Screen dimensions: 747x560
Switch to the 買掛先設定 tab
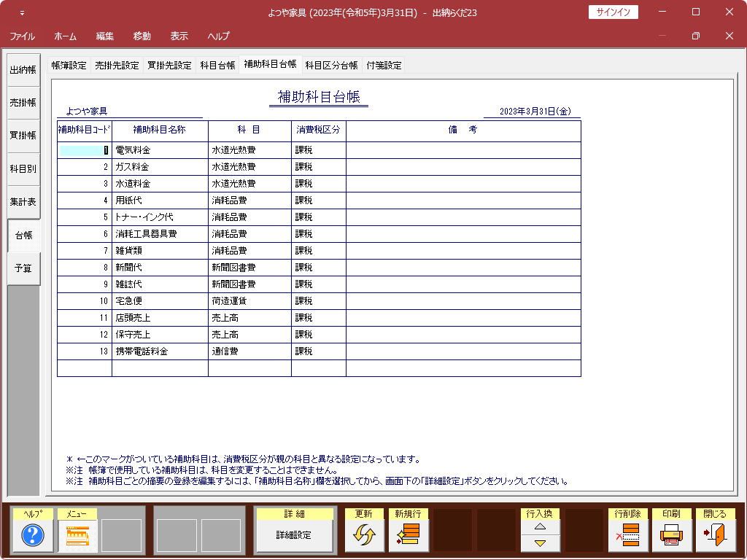click(x=169, y=65)
